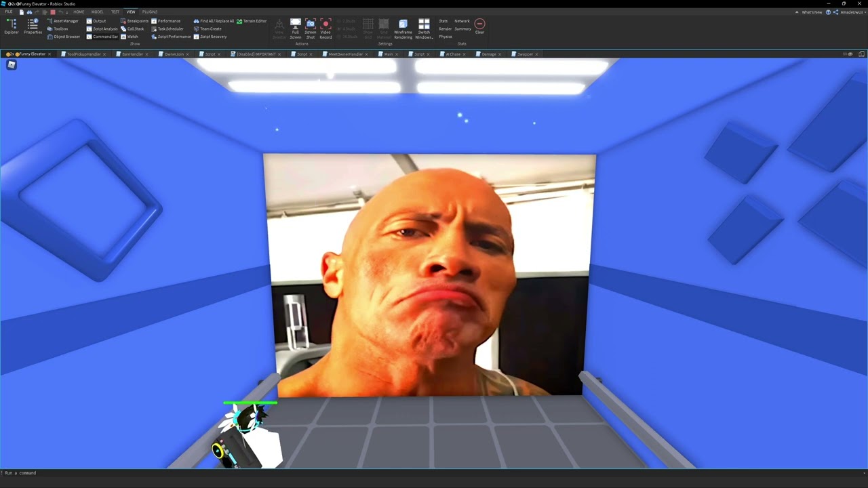
Task: Close the Swapper tab
Action: tap(536, 54)
